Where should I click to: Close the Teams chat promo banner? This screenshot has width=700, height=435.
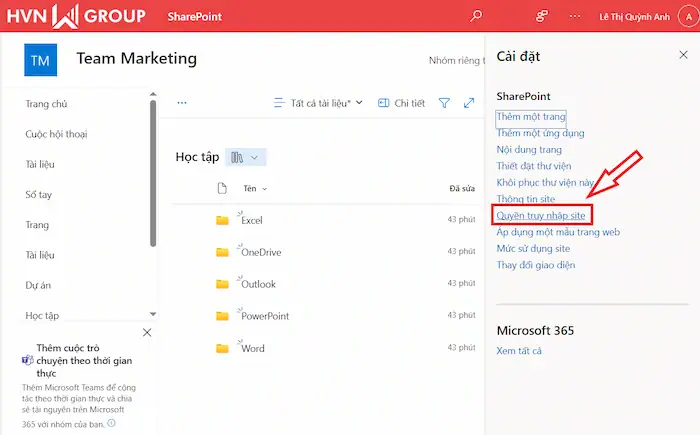pos(147,332)
